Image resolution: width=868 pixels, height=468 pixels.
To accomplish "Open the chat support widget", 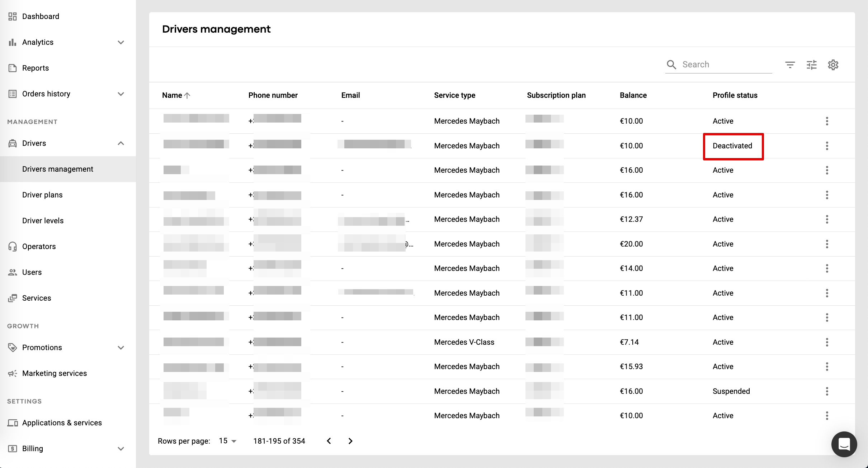I will [x=844, y=444].
